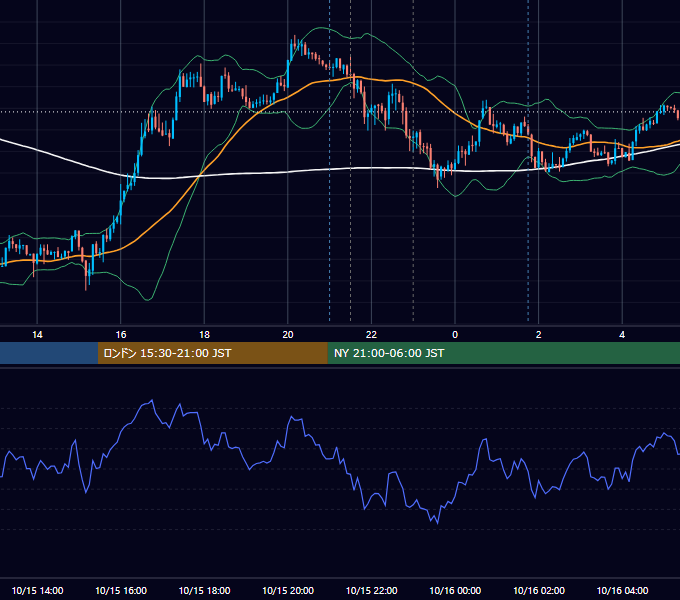
Task: Click the 10/16 04:00 date label
Action: point(622,590)
